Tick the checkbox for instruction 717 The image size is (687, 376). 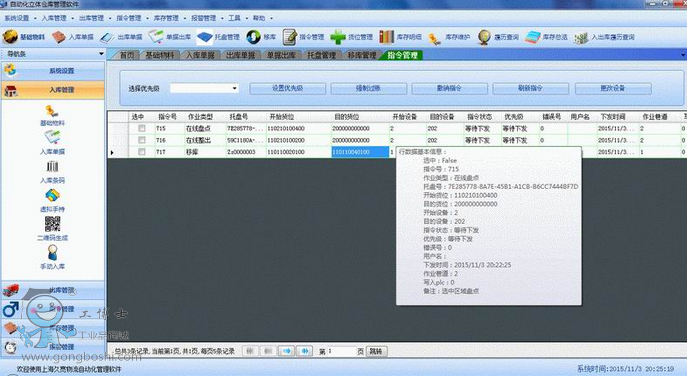point(142,152)
